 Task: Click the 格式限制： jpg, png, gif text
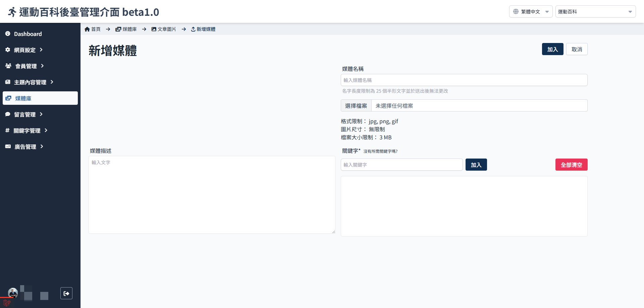(x=370, y=121)
